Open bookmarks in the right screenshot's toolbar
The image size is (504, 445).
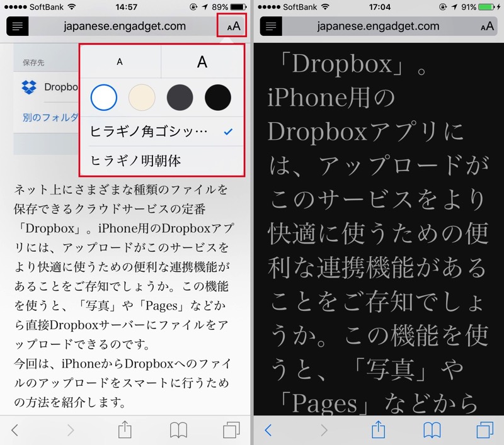[432, 430]
